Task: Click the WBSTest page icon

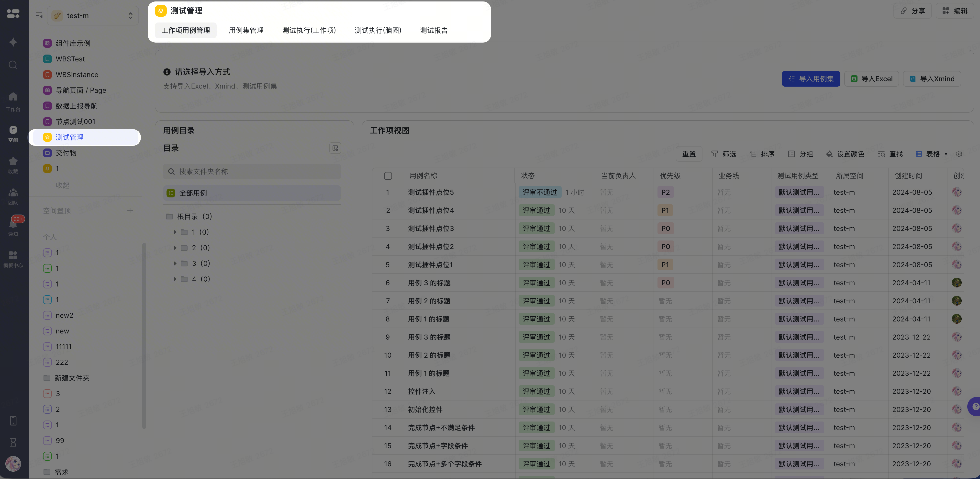Action: 47,59
